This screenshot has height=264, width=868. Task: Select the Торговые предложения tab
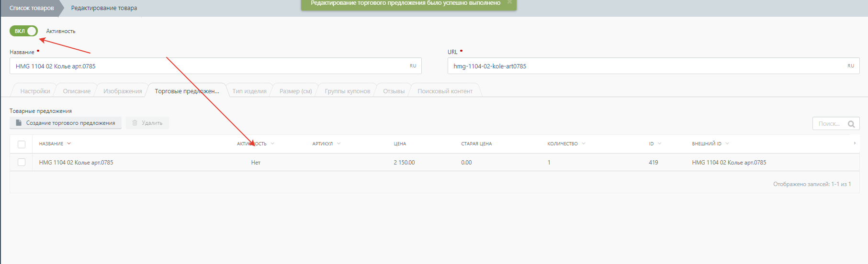187,91
